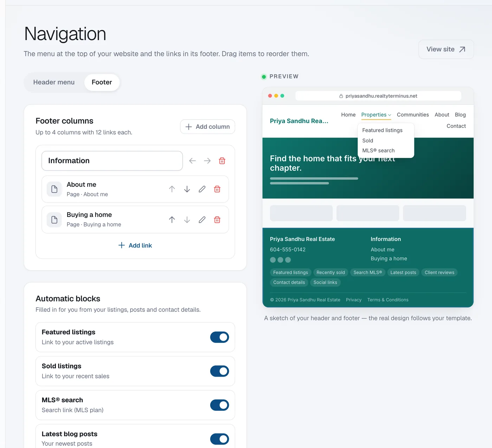
Task: Move Information column left arrow
Action: pyautogui.click(x=192, y=161)
